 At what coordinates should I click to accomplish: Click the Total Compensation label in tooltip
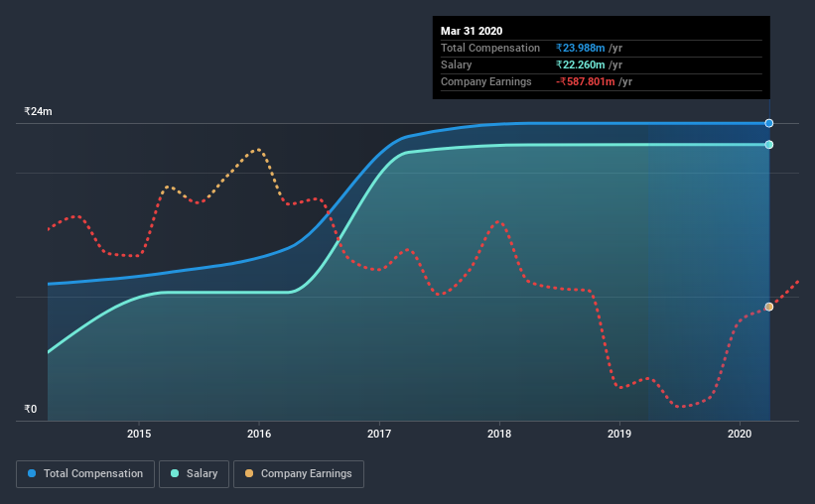tap(490, 48)
